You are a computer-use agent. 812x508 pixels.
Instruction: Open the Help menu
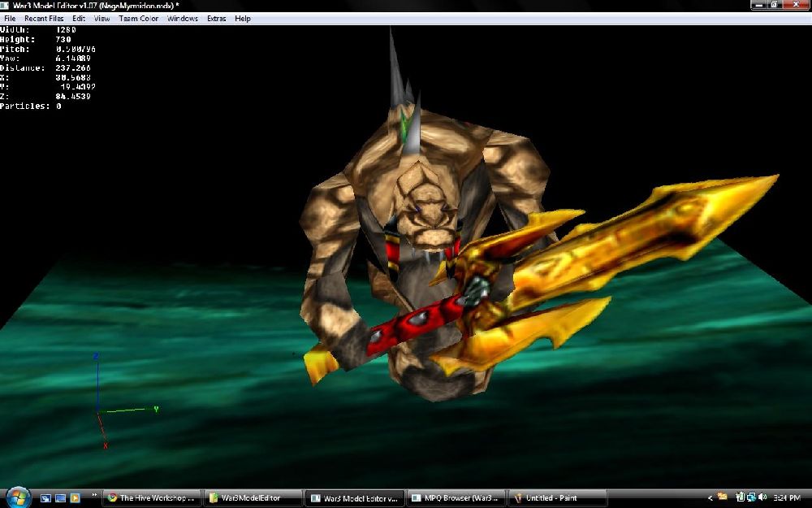(x=242, y=19)
